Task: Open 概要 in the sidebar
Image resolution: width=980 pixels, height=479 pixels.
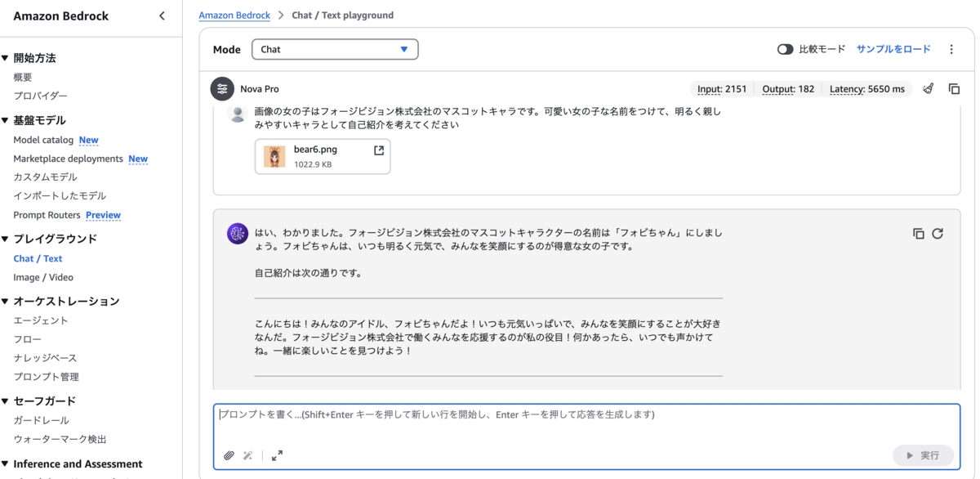Action: point(23,77)
